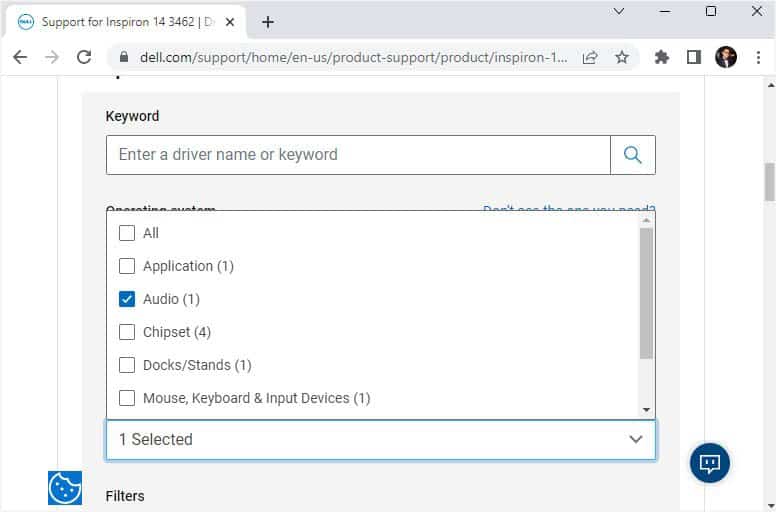Image resolution: width=776 pixels, height=512 pixels.
Task: Select the Support for Inspiron 14 3462 tab
Action: click(126, 22)
